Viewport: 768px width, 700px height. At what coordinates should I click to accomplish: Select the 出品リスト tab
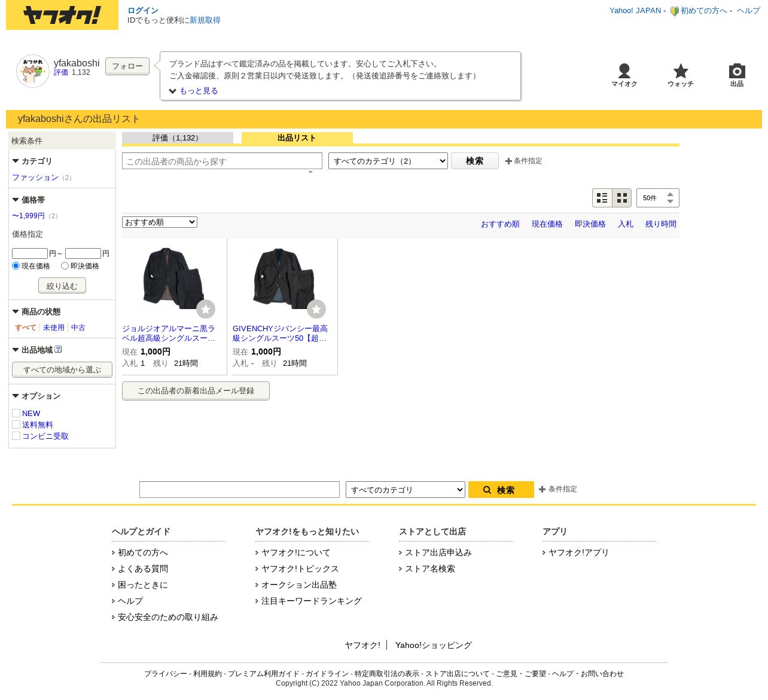point(297,138)
